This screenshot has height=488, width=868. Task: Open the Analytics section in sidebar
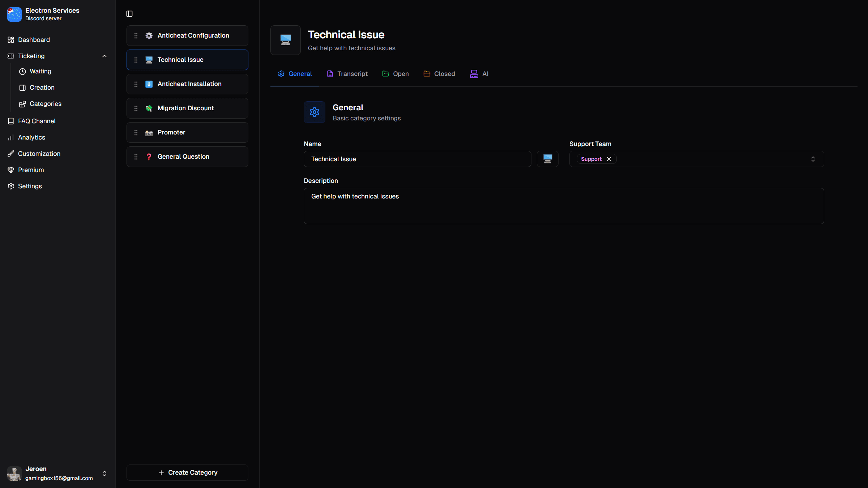tap(31, 137)
